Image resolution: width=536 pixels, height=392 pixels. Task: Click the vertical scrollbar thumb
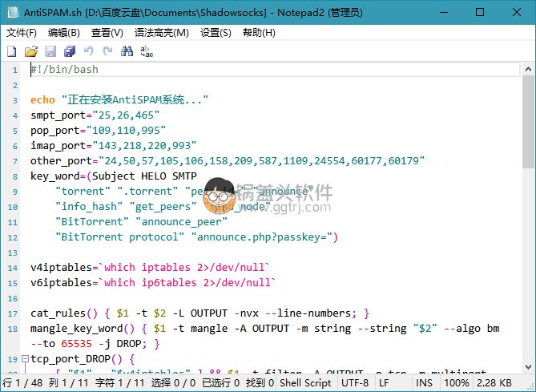click(528, 122)
